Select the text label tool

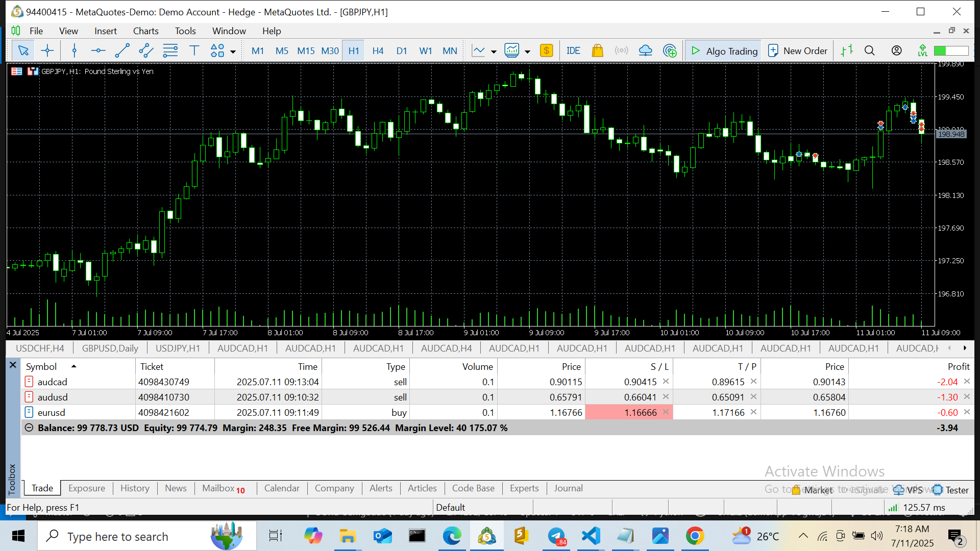194,51
